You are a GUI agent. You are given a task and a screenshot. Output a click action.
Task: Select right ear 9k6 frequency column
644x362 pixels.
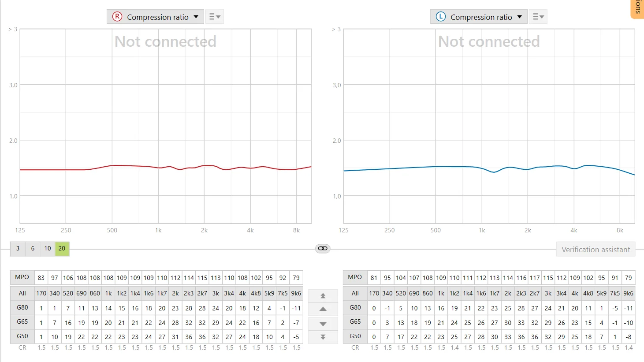(296, 293)
